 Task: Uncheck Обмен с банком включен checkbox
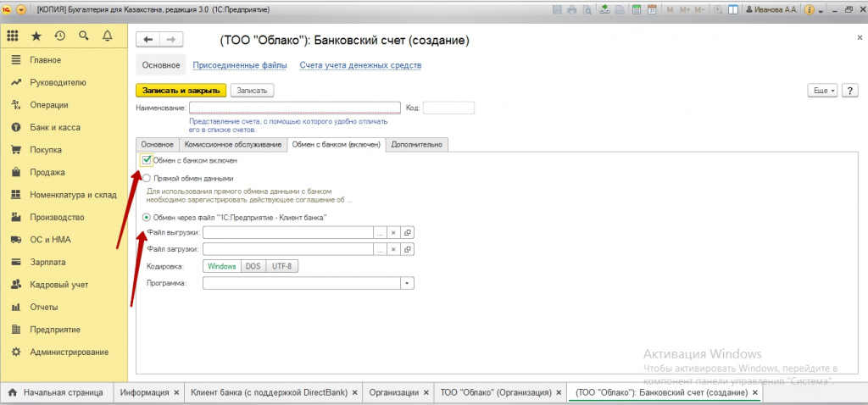147,160
